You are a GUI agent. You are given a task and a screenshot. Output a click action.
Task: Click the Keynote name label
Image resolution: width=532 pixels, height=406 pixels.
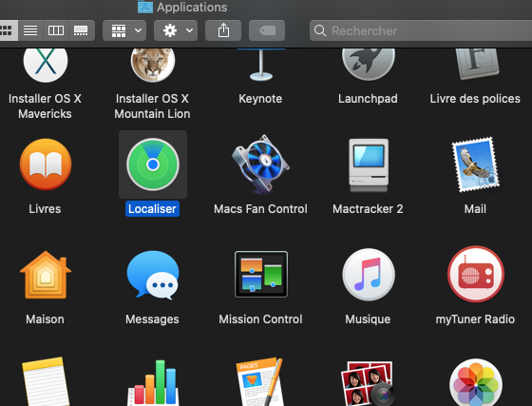coord(260,99)
